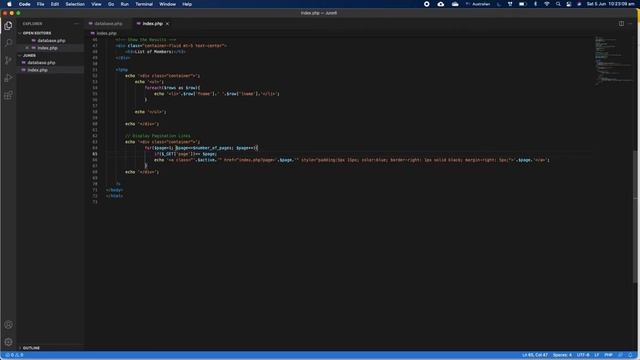The image size is (640, 360).
Task: Click the 'List of Members' heading code line
Action: [x=156, y=52]
